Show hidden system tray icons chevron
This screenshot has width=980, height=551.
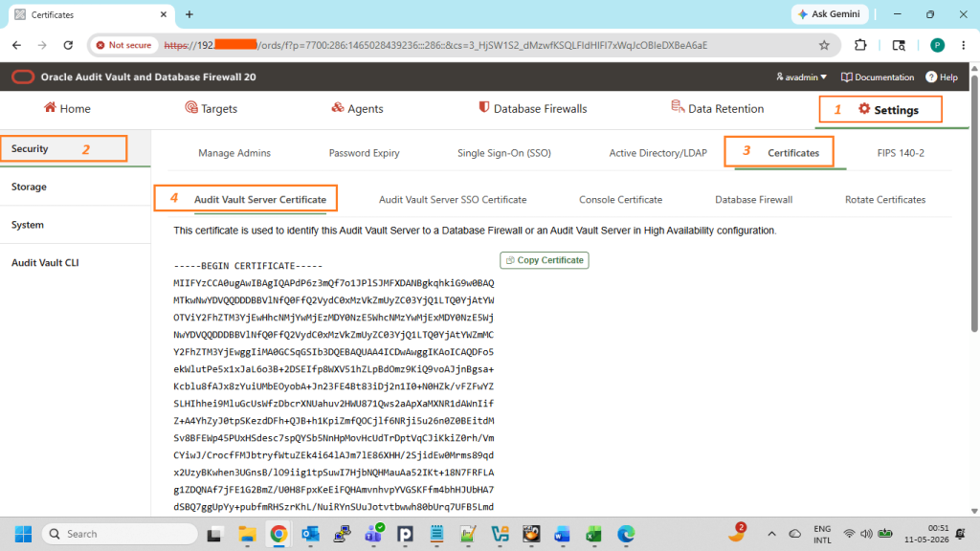pos(771,534)
